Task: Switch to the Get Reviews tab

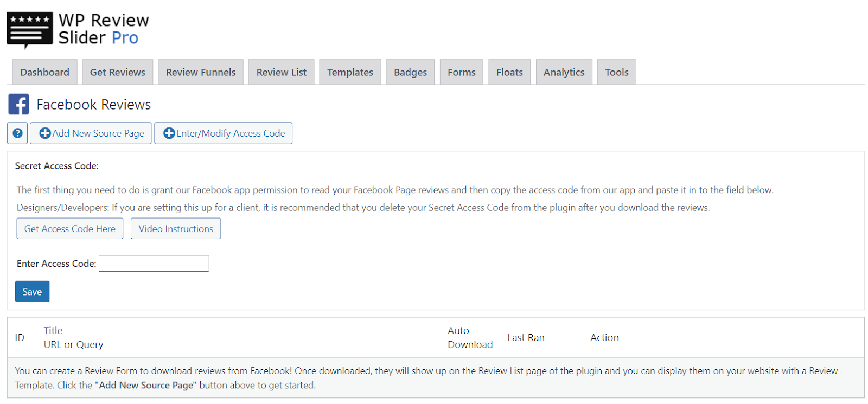Action: [118, 72]
